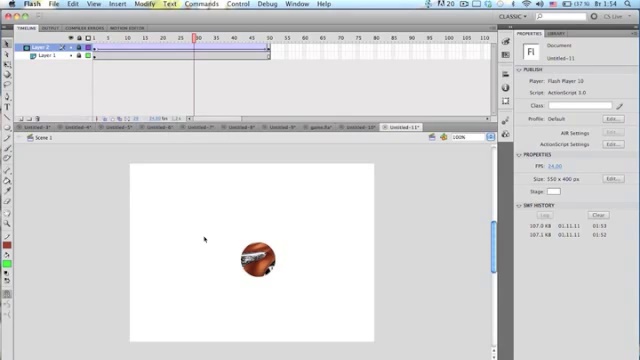This screenshot has height=360, width=640.
Task: Select the Subselection tool
Action: point(7,54)
